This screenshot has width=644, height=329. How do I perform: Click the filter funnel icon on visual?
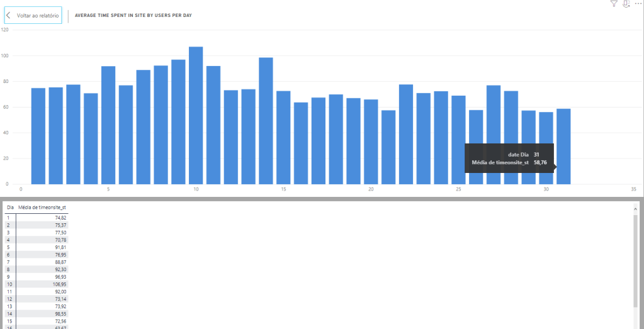[614, 4]
